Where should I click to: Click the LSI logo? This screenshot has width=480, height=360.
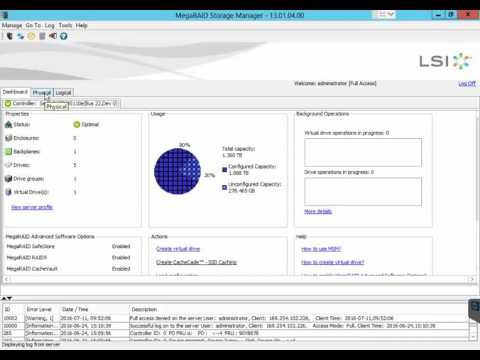coord(445,61)
